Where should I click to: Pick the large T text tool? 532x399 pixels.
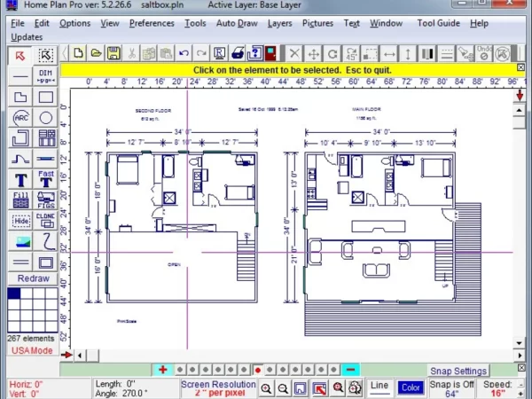point(20,179)
